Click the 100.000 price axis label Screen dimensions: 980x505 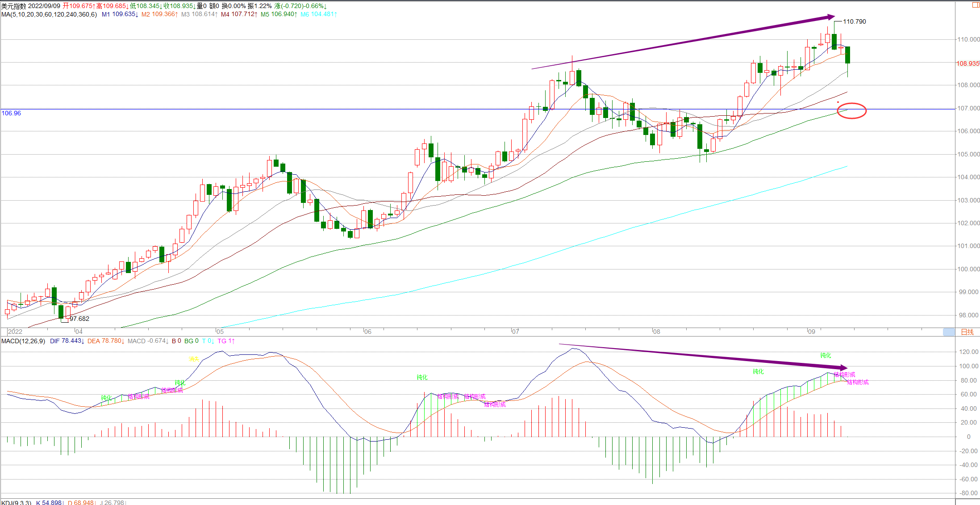968,269
